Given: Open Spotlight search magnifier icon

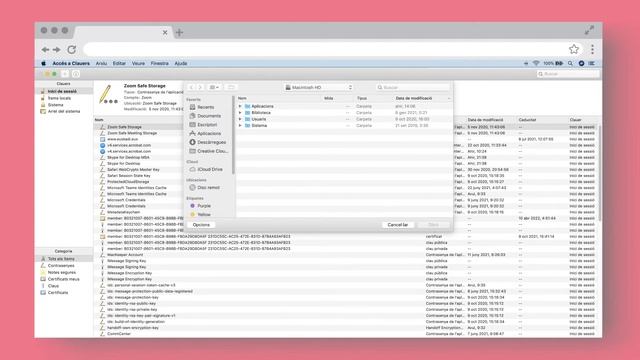Looking at the screenshot, I should pos(570,63).
